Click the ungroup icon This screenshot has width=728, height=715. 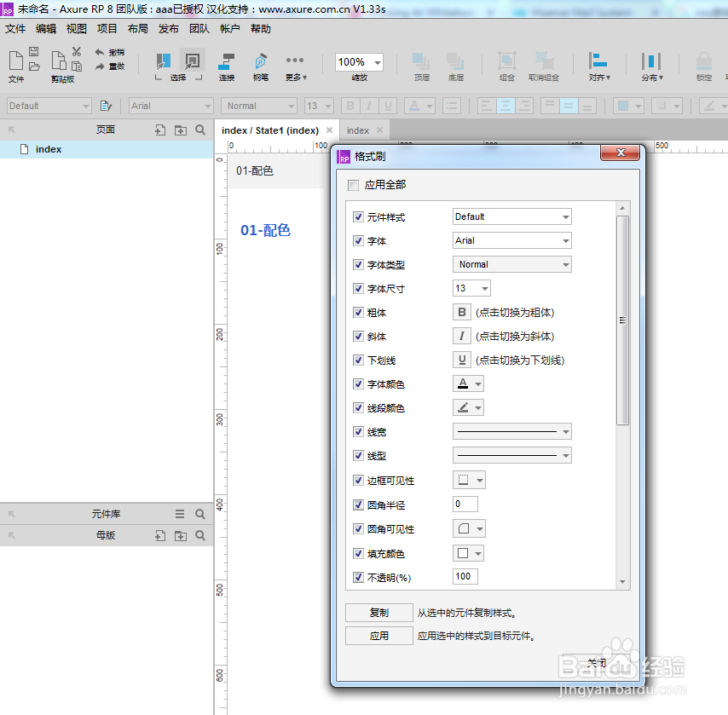pos(544,61)
